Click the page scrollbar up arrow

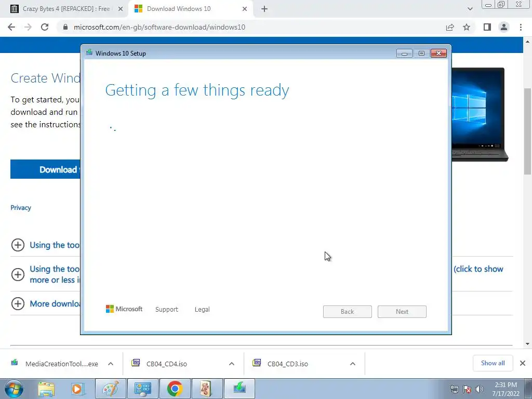528,42
